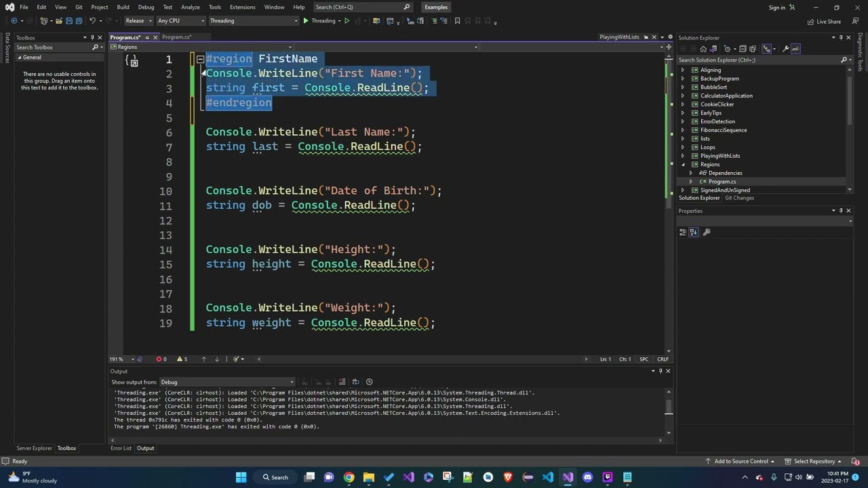868x488 pixels.
Task: Open the Release configuration dropdown
Action: (x=138, y=21)
